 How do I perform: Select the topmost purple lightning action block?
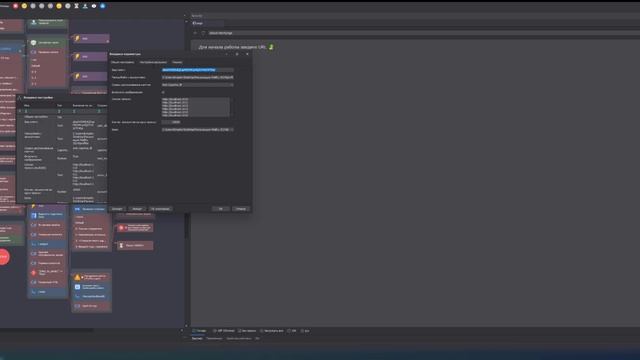point(91,38)
